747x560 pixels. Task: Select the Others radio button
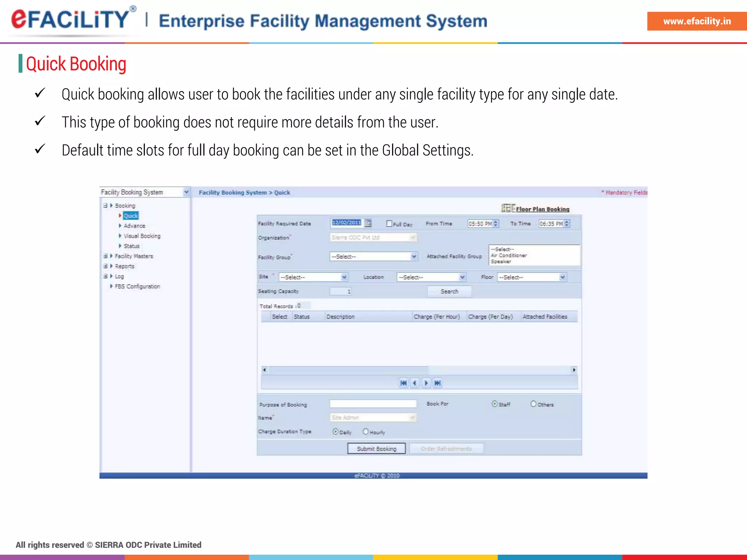click(533, 404)
